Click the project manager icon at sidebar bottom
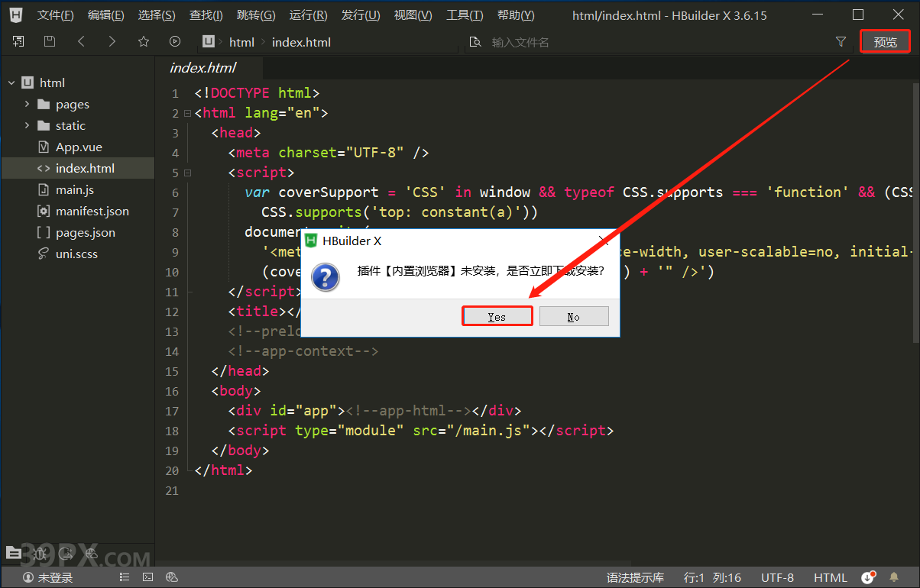Image resolution: width=920 pixels, height=588 pixels. (13, 552)
